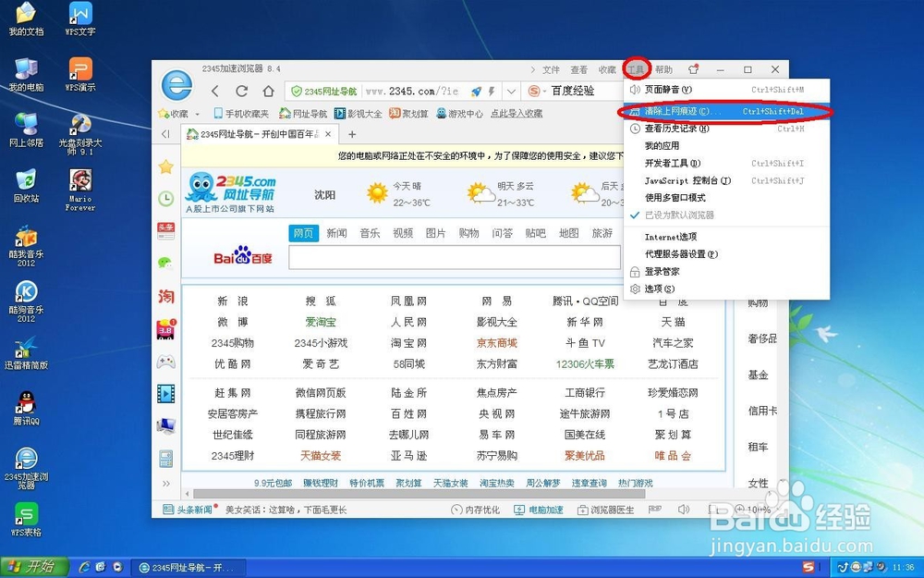Open the 影视大全 bookmark

pos(358,114)
